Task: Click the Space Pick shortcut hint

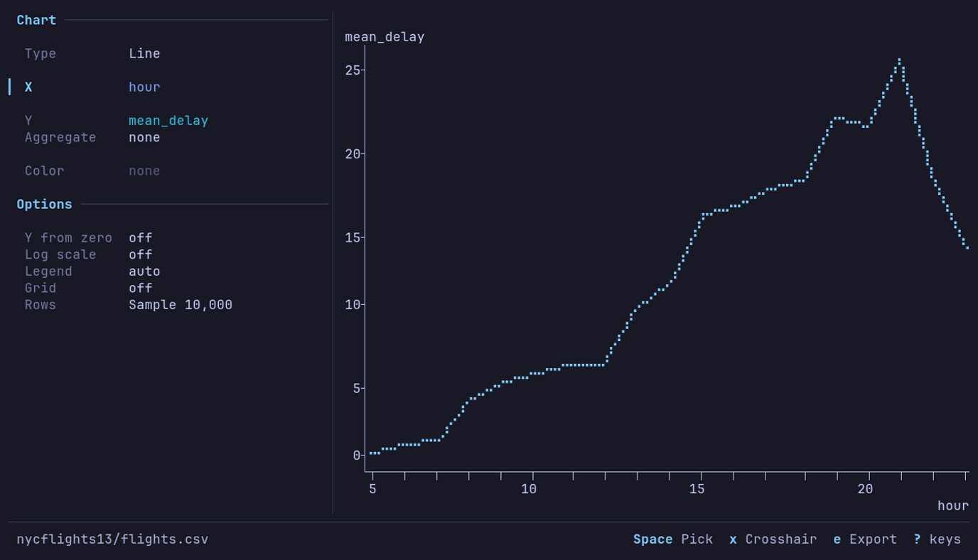Action: [673, 539]
